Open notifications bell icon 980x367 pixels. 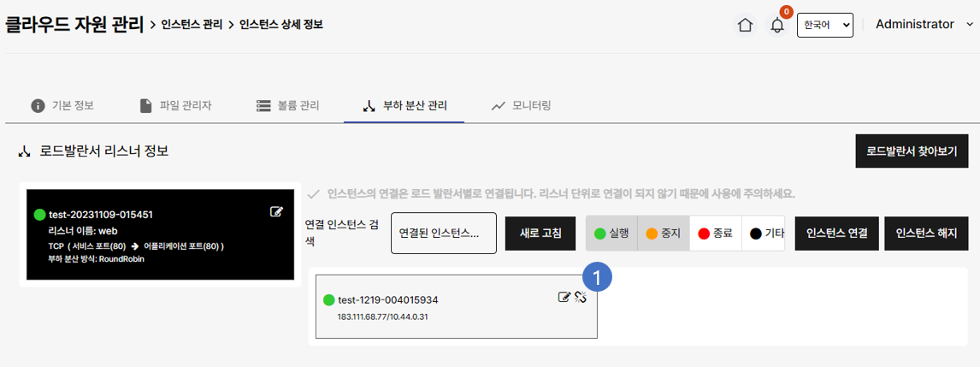pyautogui.click(x=777, y=25)
